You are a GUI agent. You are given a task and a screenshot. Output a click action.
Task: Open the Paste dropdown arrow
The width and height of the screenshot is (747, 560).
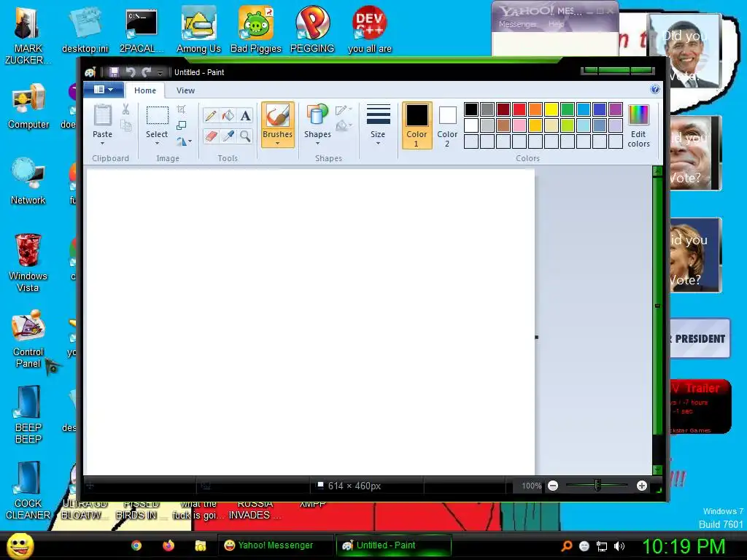point(102,144)
